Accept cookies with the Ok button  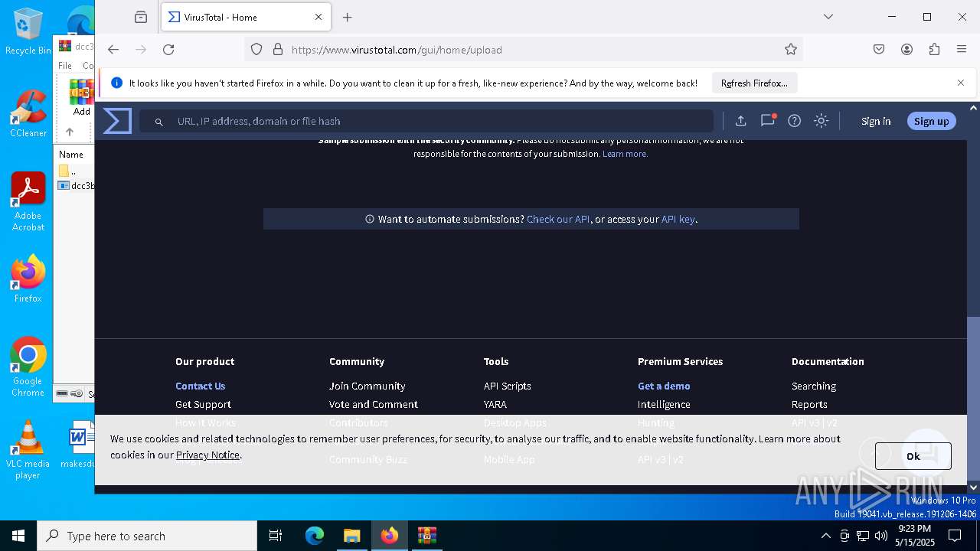[x=913, y=456]
